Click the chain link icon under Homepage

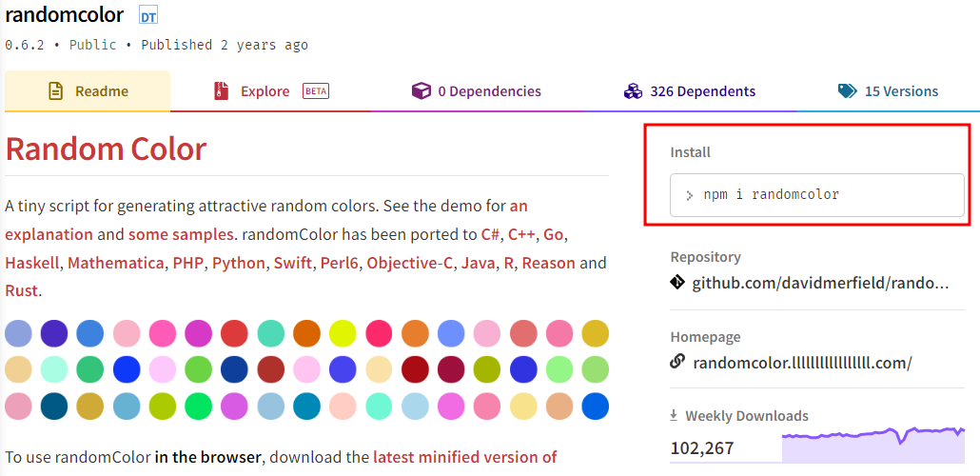tap(677, 362)
